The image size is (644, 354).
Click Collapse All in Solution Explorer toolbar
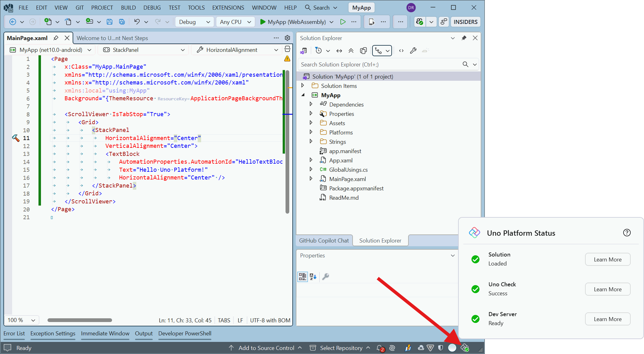(351, 51)
